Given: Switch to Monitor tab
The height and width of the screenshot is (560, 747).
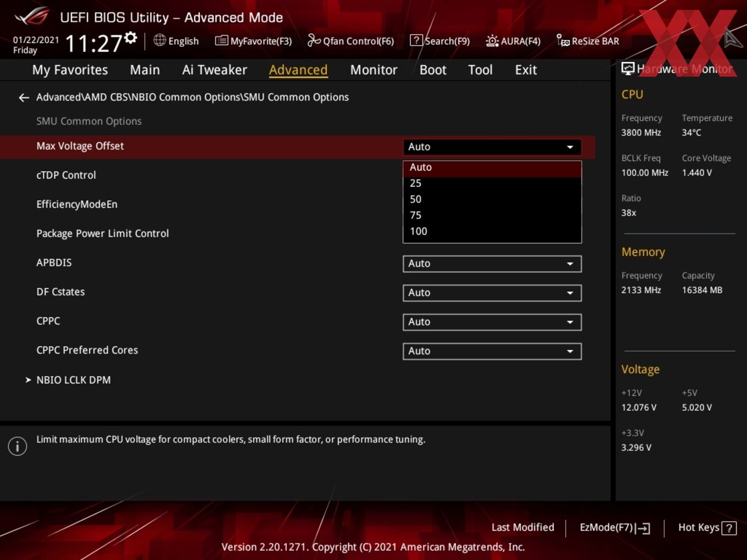Looking at the screenshot, I should pyautogui.click(x=374, y=70).
